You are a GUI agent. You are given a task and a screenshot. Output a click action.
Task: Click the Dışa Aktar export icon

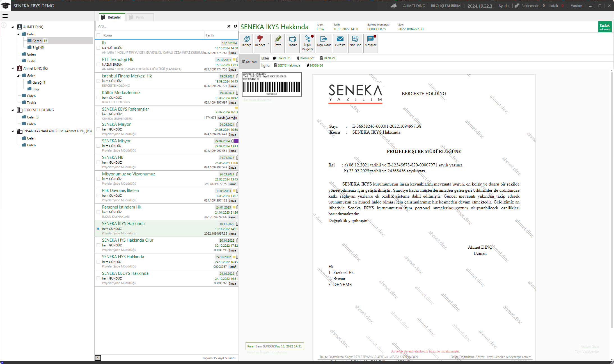(x=324, y=43)
